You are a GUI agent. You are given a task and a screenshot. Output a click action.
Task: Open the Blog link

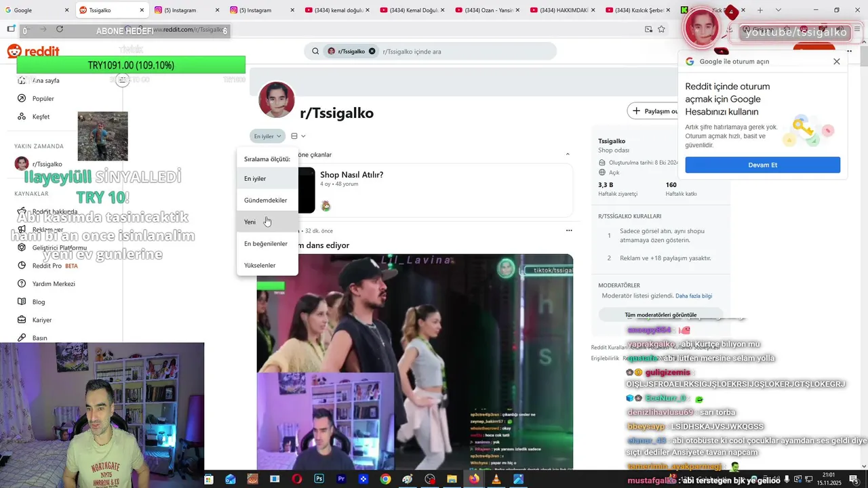click(39, 302)
